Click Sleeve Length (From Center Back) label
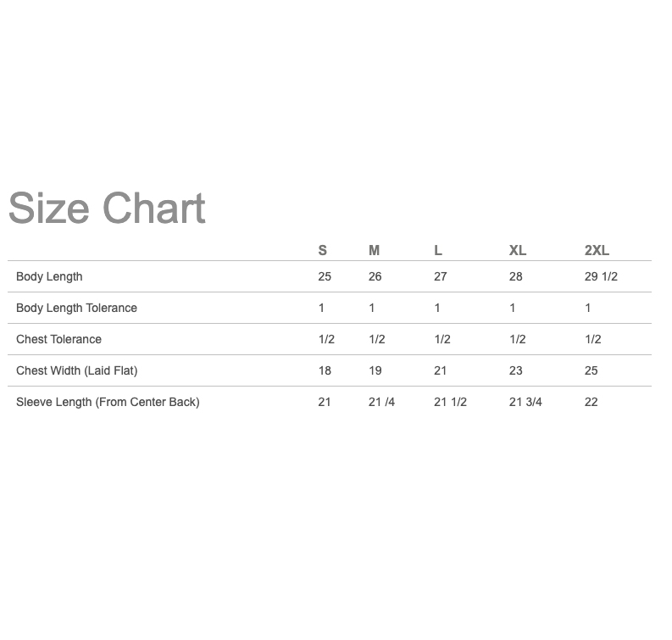 [108, 402]
